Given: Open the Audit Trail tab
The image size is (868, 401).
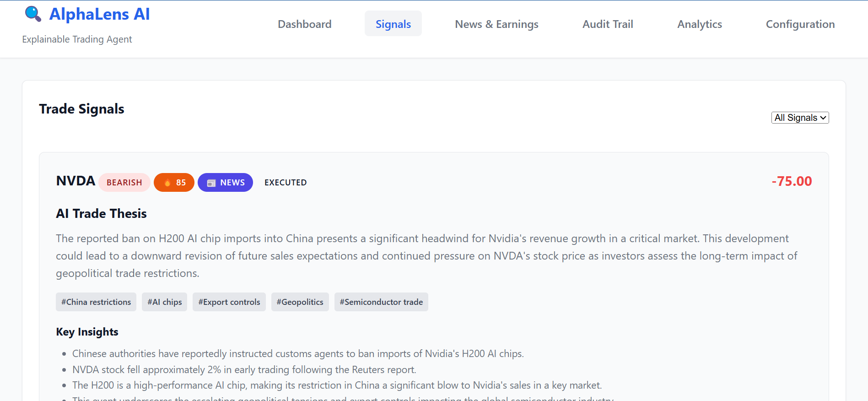Looking at the screenshot, I should (608, 24).
